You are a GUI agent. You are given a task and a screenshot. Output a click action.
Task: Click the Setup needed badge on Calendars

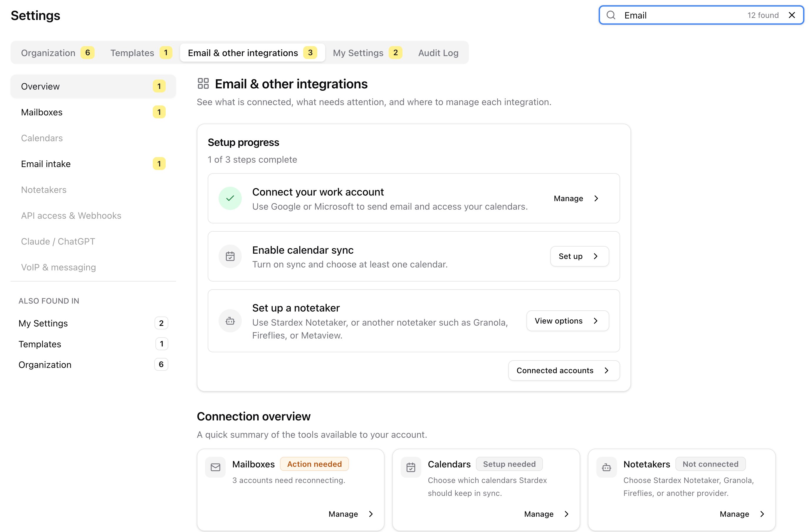tap(509, 464)
